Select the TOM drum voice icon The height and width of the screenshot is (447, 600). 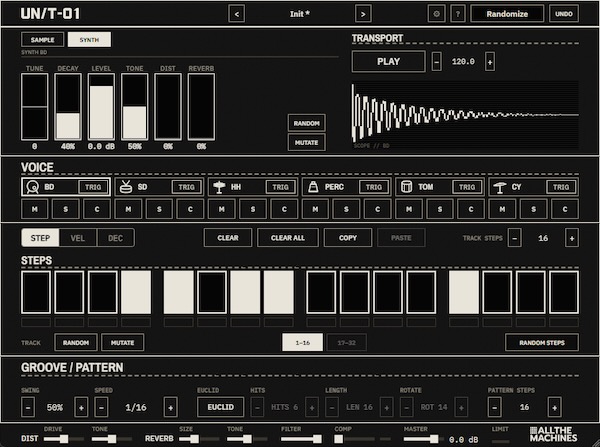click(406, 187)
